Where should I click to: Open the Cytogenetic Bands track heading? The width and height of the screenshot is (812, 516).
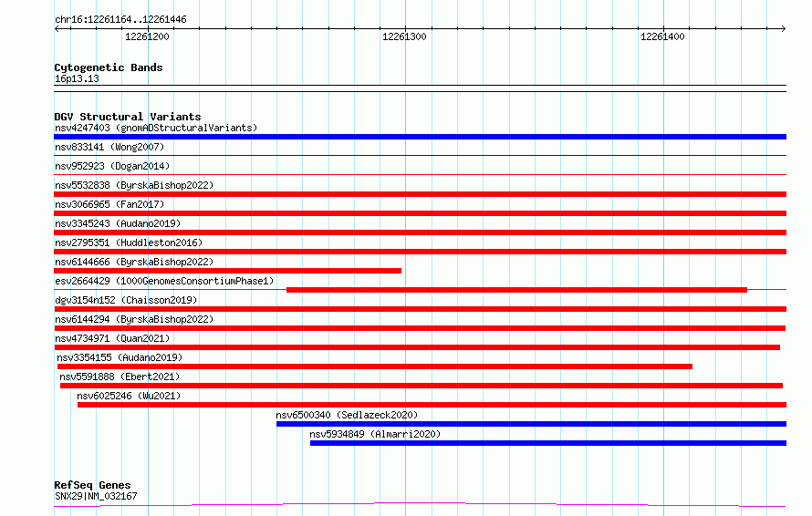(x=109, y=67)
